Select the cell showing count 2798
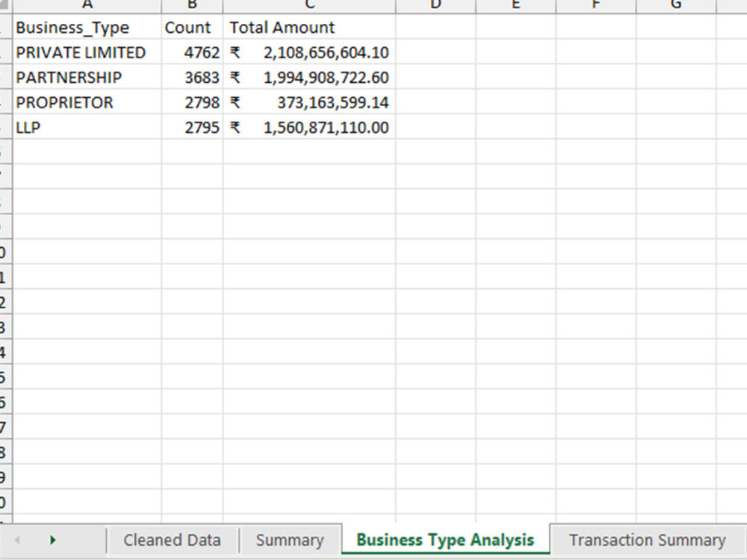The height and width of the screenshot is (560, 747). pos(192,102)
